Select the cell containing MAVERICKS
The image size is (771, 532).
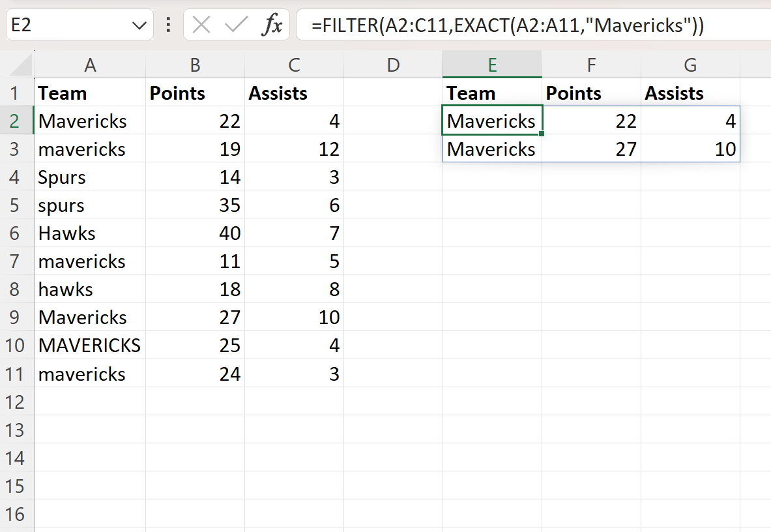90,346
